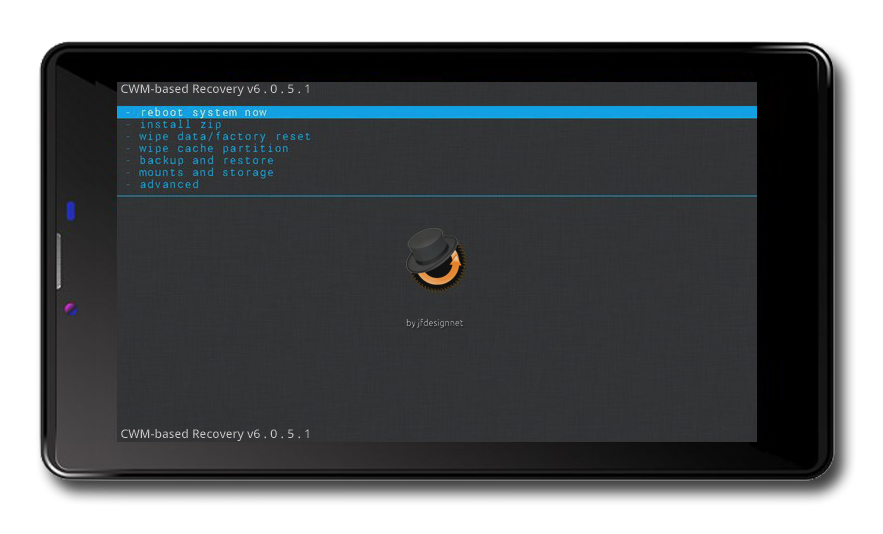
Task: Select 'reboot system now' menu entry
Action: [x=436, y=112]
